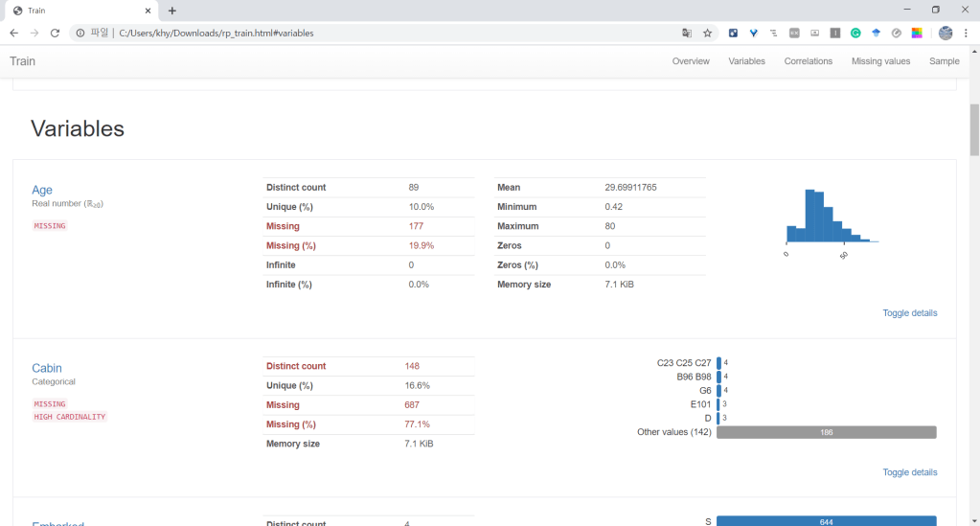Go back using the browser back arrow
Screen dimensions: 980x526
tap(13, 33)
